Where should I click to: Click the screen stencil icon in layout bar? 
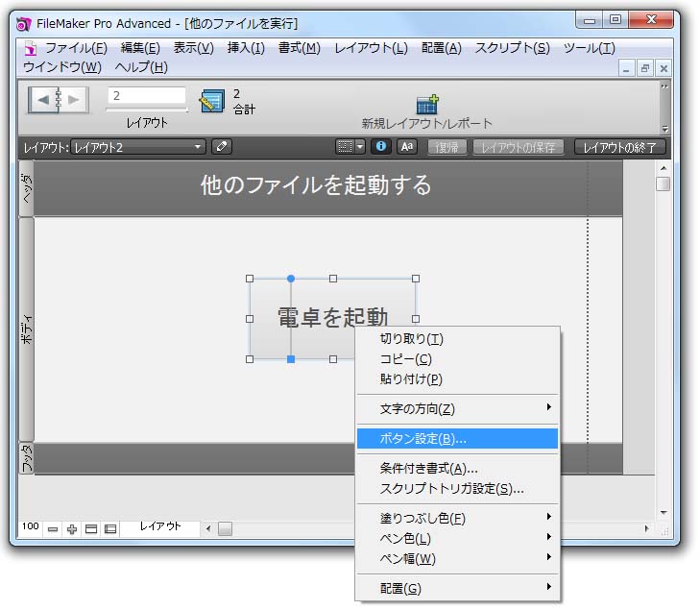coord(345,146)
